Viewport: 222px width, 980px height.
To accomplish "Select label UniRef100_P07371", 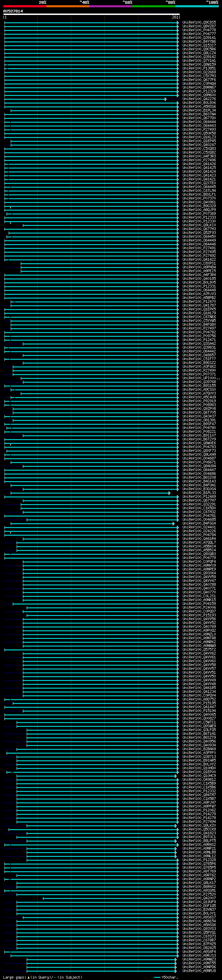I will 199,374.
